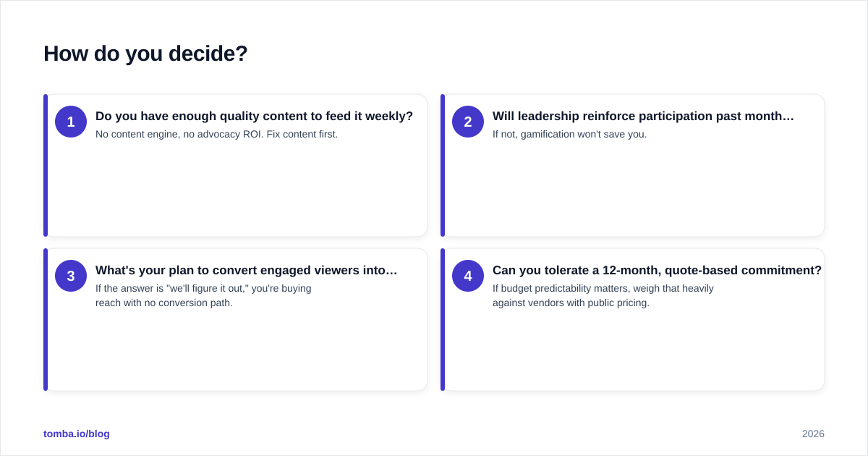Click the number 3 circle badge
Viewport: 868px width, 456px height.
click(x=71, y=276)
